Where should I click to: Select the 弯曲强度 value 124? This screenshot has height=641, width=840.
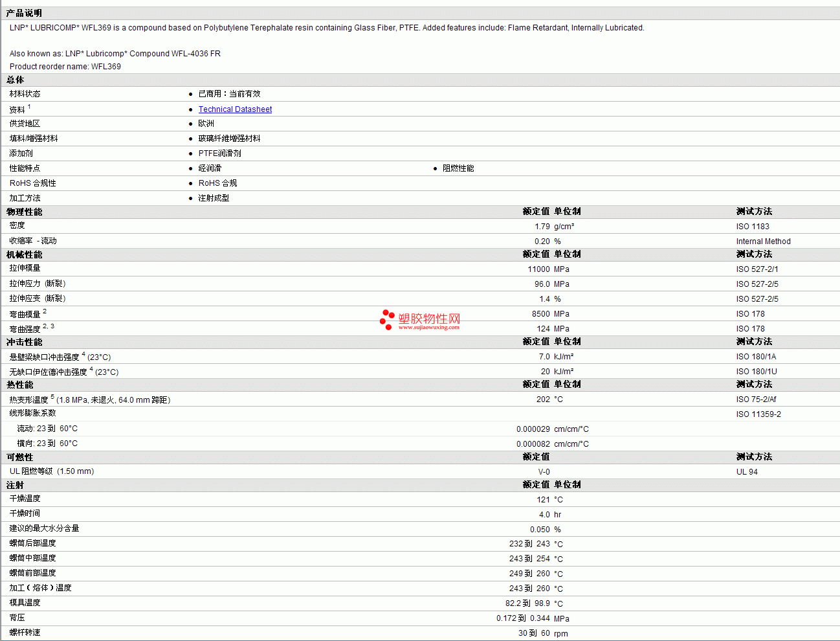[x=543, y=329]
